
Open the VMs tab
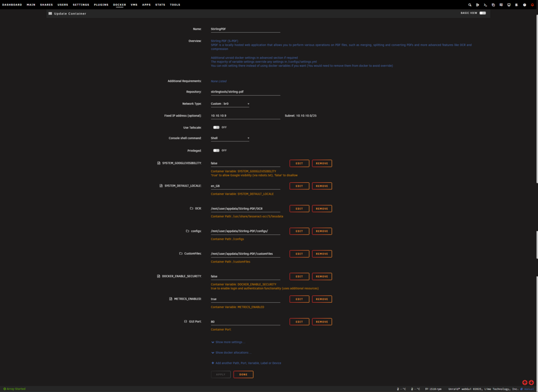[134, 5]
